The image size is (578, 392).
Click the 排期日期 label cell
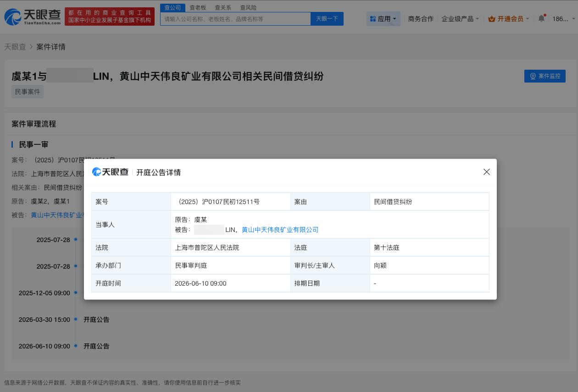(x=330, y=283)
